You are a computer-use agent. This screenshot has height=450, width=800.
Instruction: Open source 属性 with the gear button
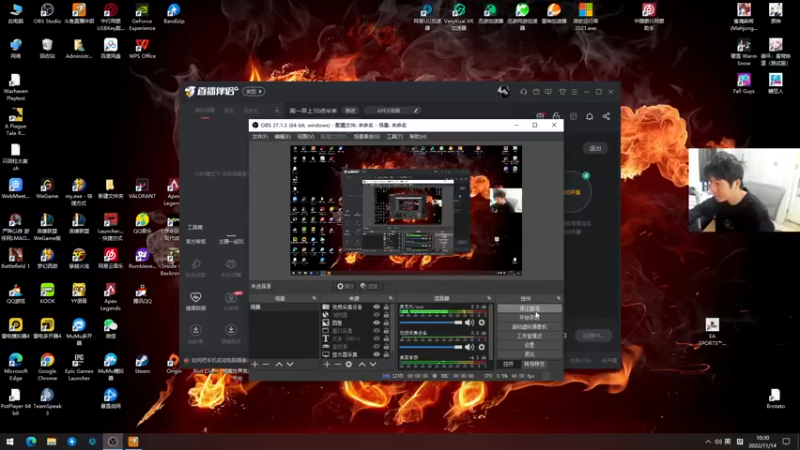[x=345, y=287]
